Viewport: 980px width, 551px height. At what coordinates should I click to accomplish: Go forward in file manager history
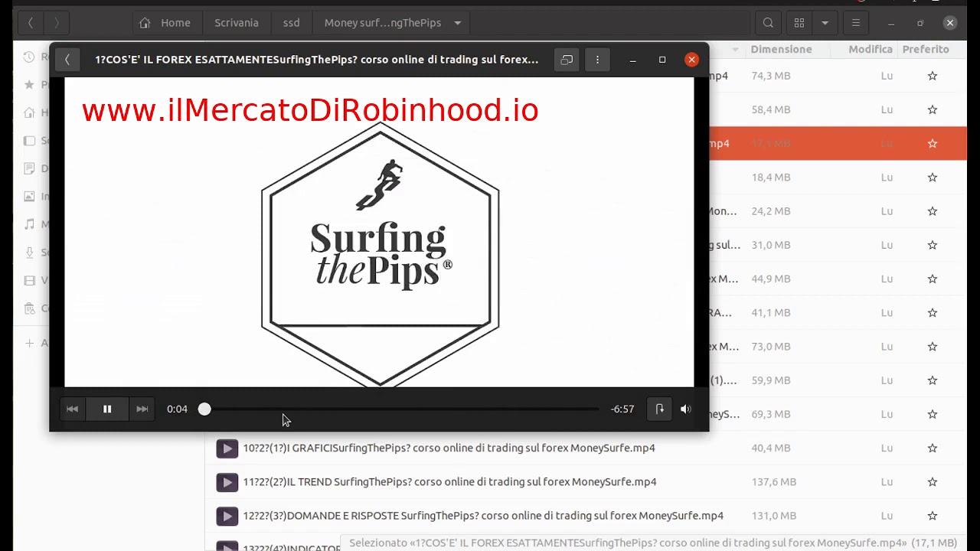click(56, 23)
